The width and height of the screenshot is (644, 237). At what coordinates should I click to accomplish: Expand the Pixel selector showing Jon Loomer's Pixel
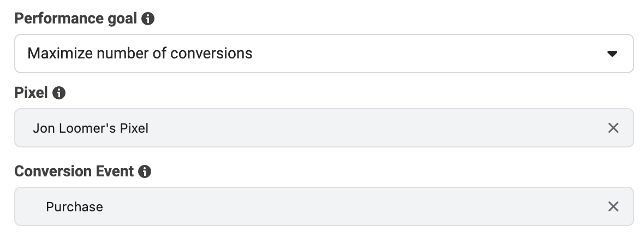[324, 128]
